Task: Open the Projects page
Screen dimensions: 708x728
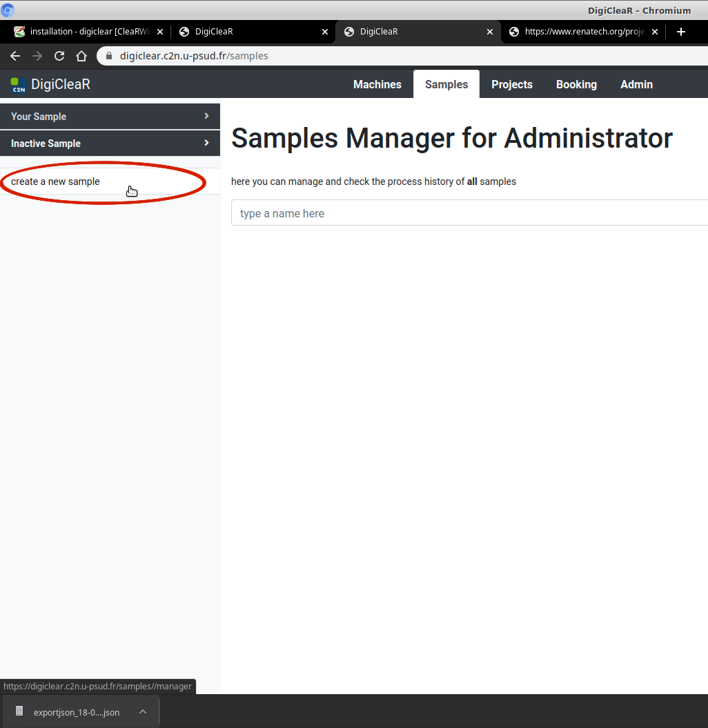Action: [511, 84]
